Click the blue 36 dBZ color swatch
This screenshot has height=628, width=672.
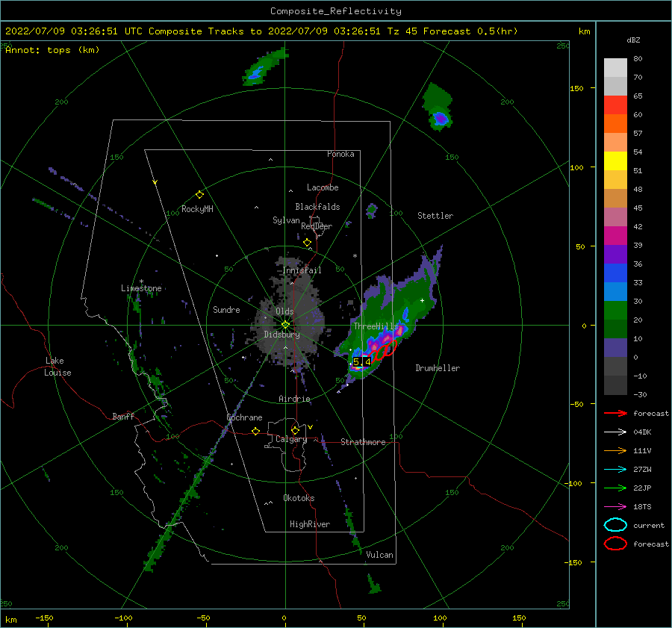coord(615,273)
